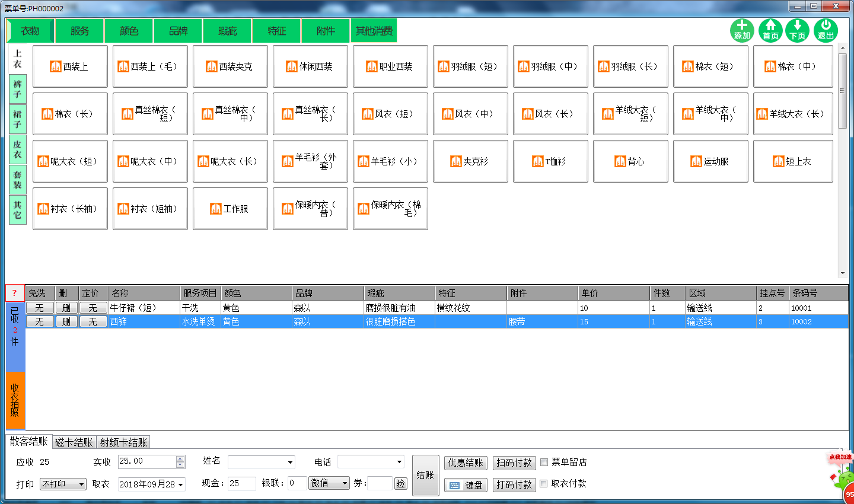
Task: Select the 西装上（毛） item
Action: pos(150,66)
